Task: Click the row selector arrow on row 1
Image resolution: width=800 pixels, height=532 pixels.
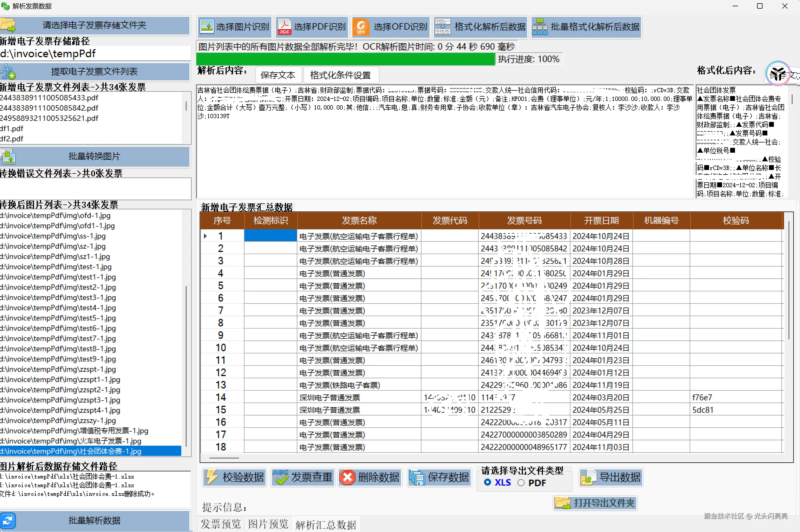Action: tap(205, 236)
